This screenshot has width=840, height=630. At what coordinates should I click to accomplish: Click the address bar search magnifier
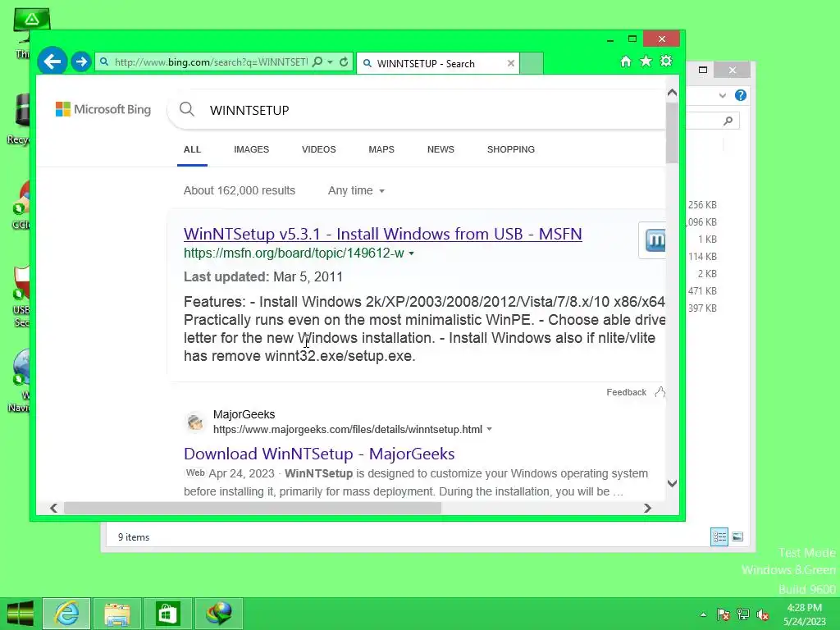click(317, 62)
